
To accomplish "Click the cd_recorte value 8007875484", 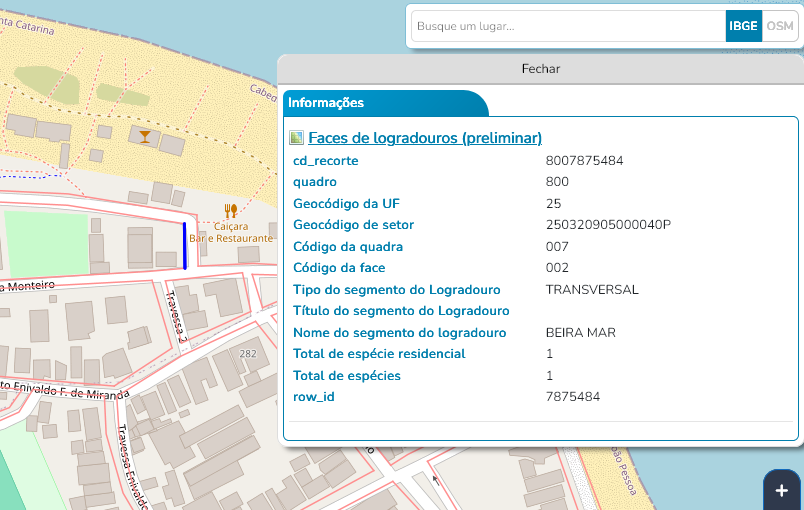I will 584,161.
